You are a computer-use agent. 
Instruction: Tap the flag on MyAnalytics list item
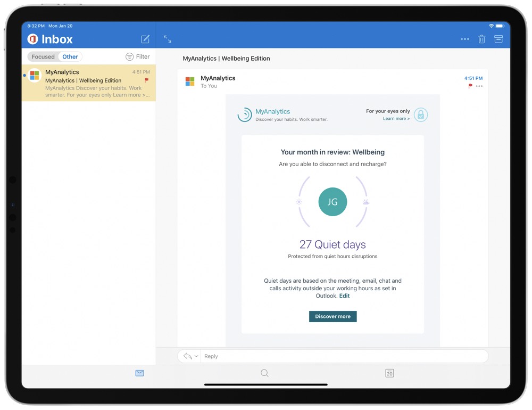click(x=147, y=80)
